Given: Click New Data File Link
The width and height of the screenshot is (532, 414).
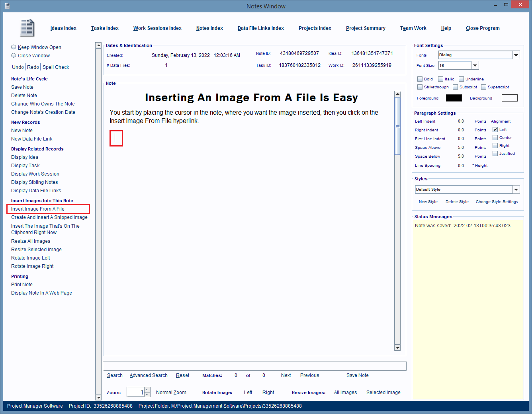Looking at the screenshot, I should coord(32,139).
